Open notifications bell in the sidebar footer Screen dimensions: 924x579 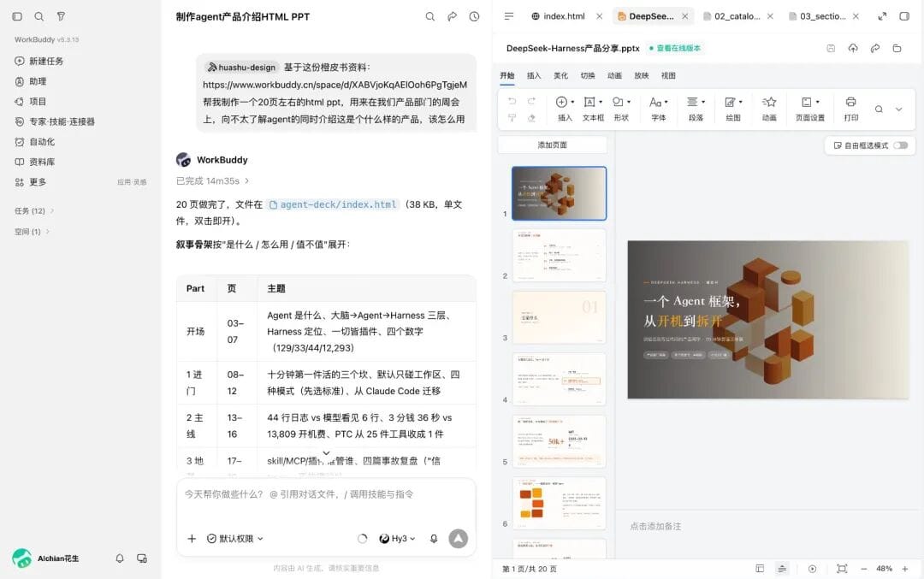(x=120, y=558)
